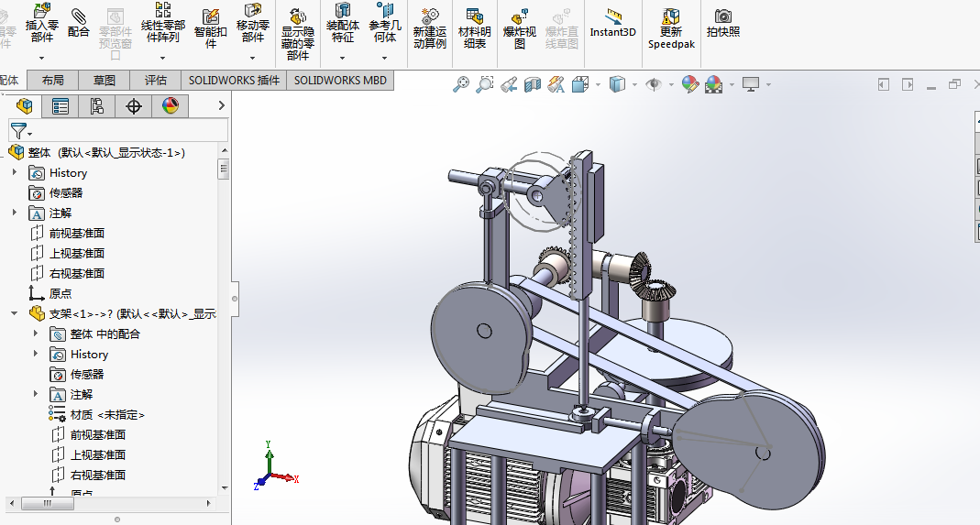980x525 pixels.
Task: Open the DisplayManager color ball tab
Action: (x=170, y=106)
